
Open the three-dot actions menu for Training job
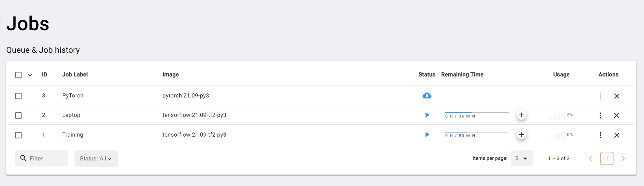[x=600, y=135]
